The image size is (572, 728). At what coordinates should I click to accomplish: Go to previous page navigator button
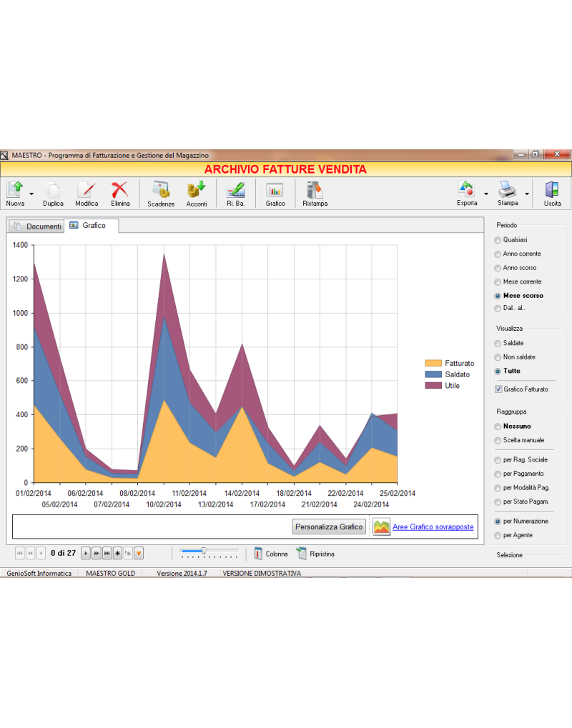pos(30,553)
